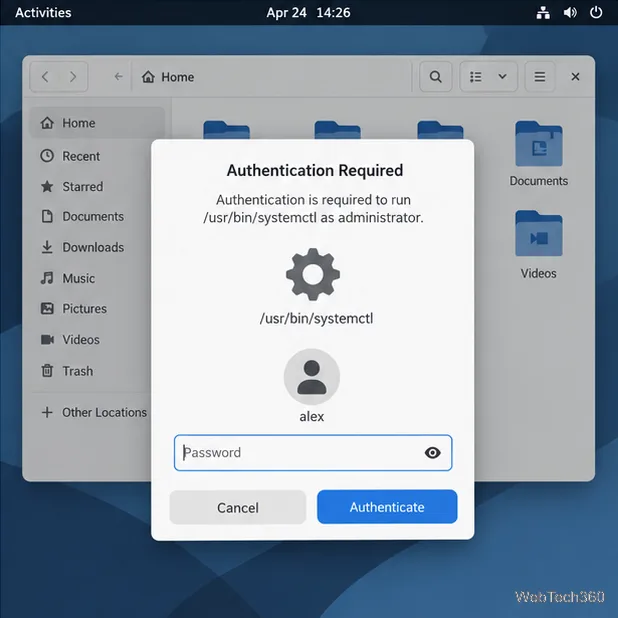This screenshot has width=618, height=618.
Task: Click the systemctl gear icon
Action: [313, 274]
